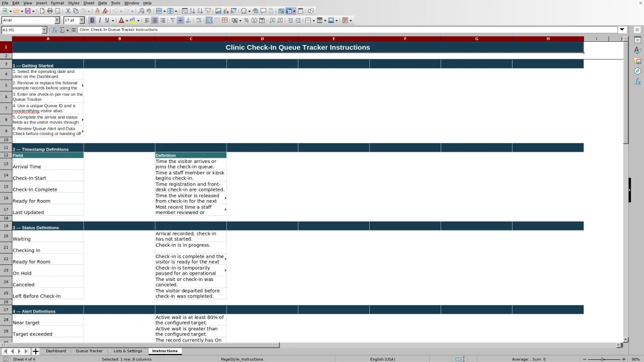Click the Add new sheet plus icon
The width and height of the screenshot is (644, 362).
point(35,351)
